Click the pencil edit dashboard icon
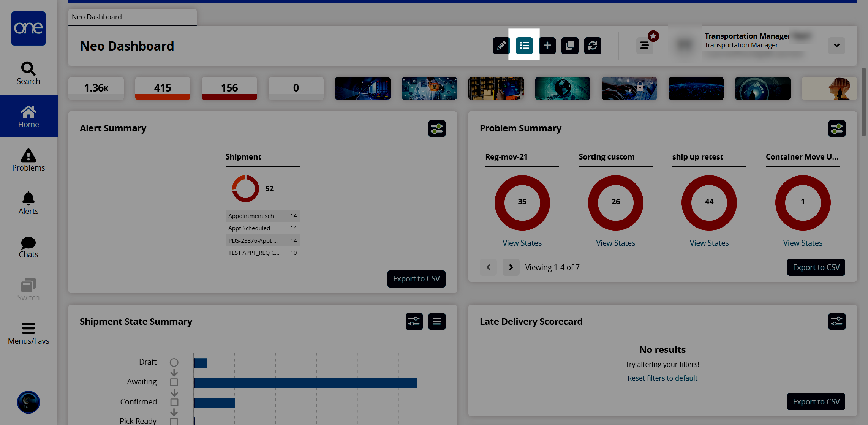 click(501, 46)
